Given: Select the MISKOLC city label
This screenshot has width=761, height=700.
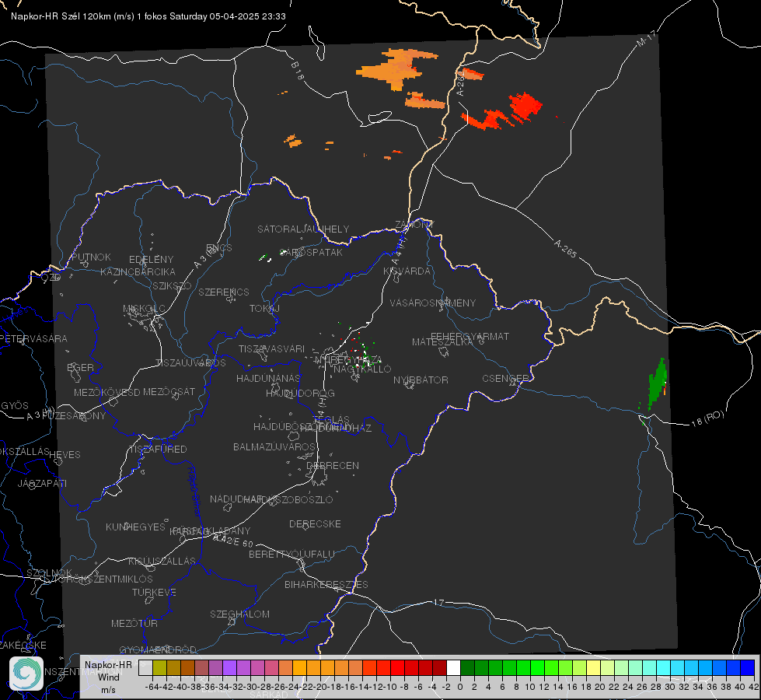Looking at the screenshot, I should pos(144,309).
